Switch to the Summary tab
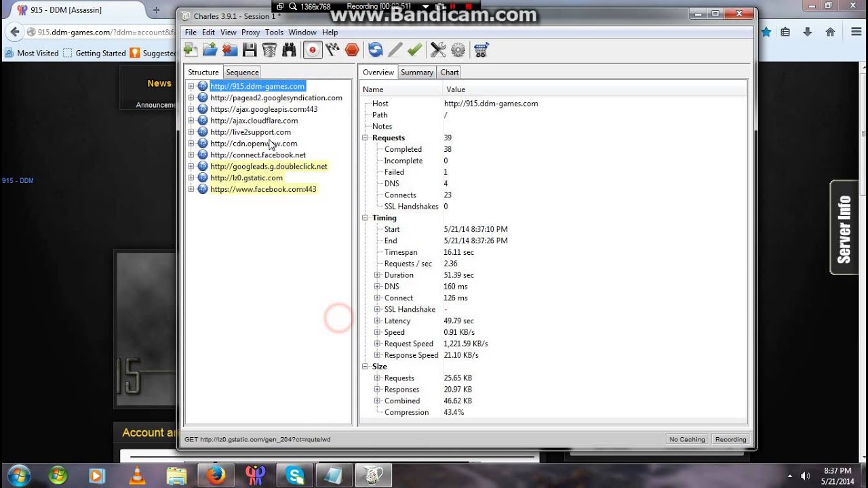Screen dimensions: 868x488 click(x=417, y=72)
